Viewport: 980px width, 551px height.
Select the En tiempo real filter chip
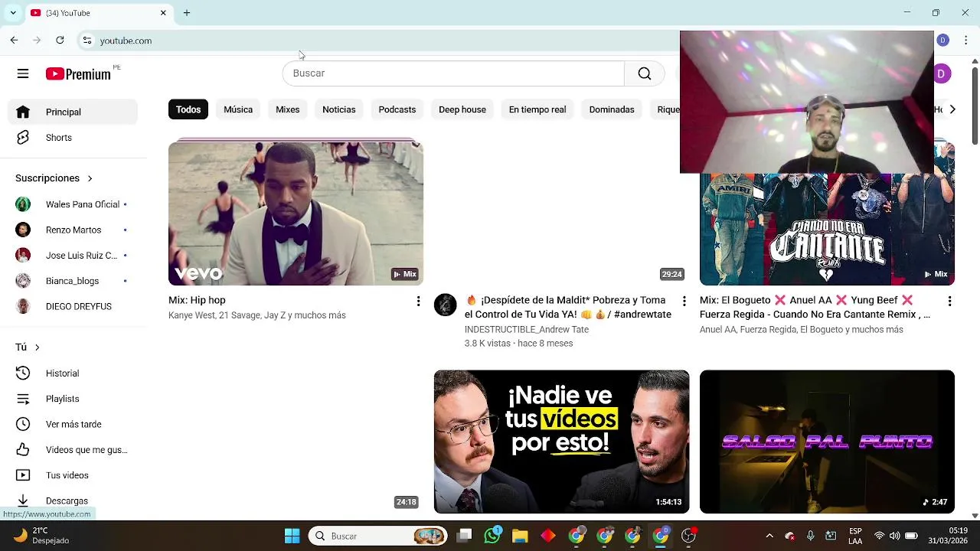537,109
